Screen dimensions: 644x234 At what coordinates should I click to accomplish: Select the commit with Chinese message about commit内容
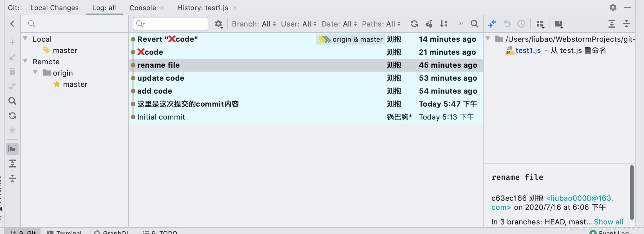click(x=306, y=104)
